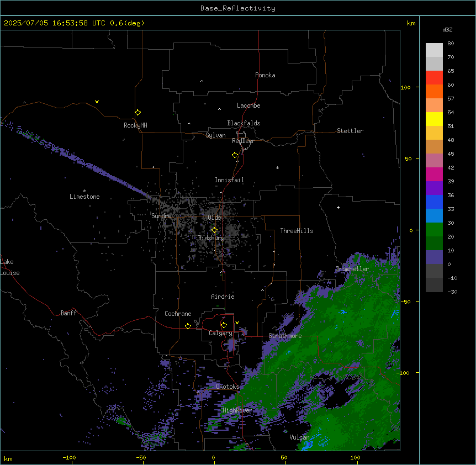Select the green 30 dBZ legend swatch

tap(434, 230)
